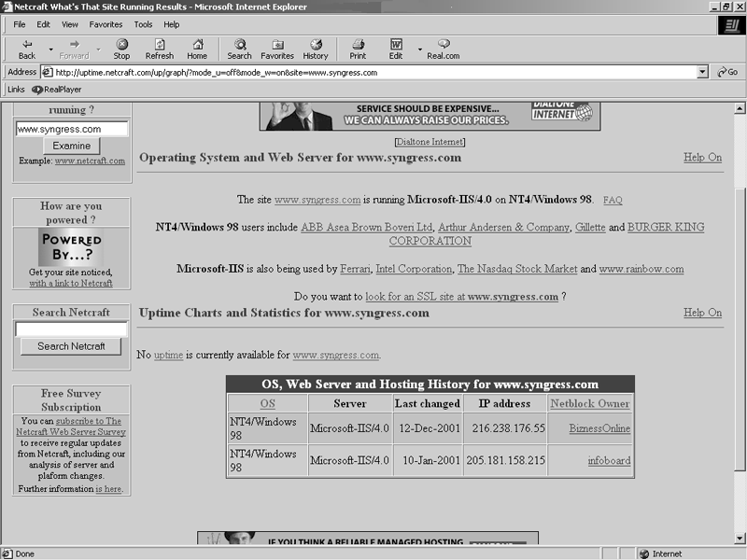The height and width of the screenshot is (560, 747).
Task: Click Help On beside Operating System heading
Action: (x=703, y=157)
